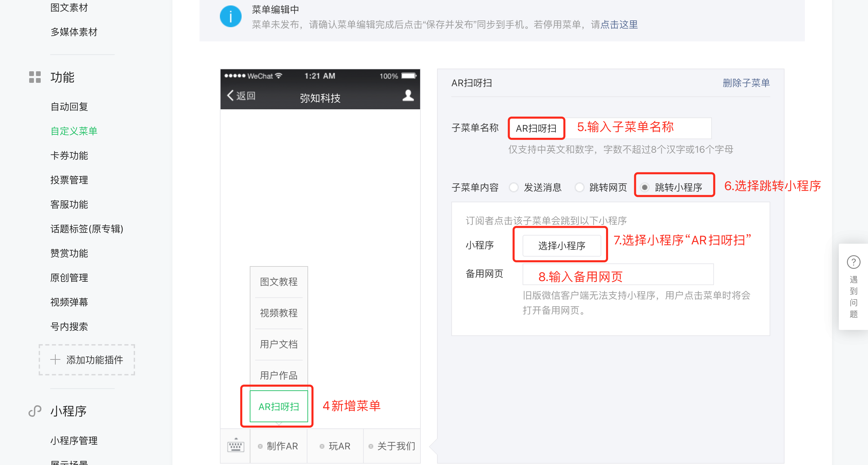Select the 视频教程 submenu item

point(279,313)
